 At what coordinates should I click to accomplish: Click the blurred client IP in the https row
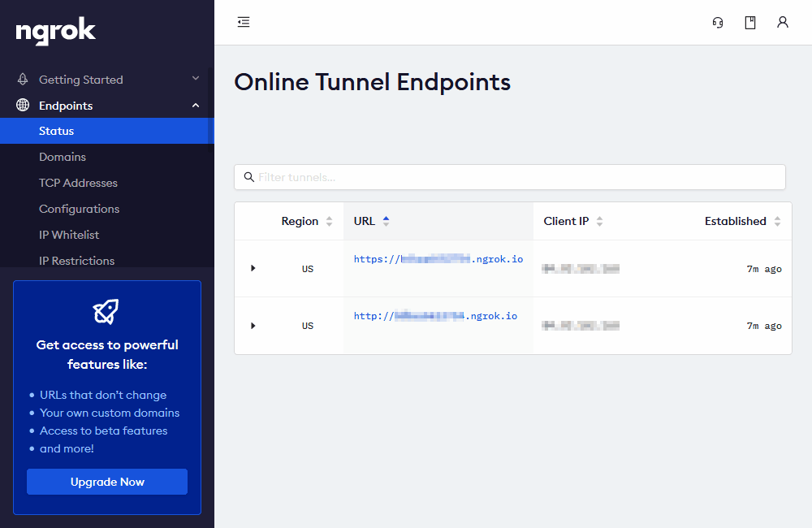581,268
